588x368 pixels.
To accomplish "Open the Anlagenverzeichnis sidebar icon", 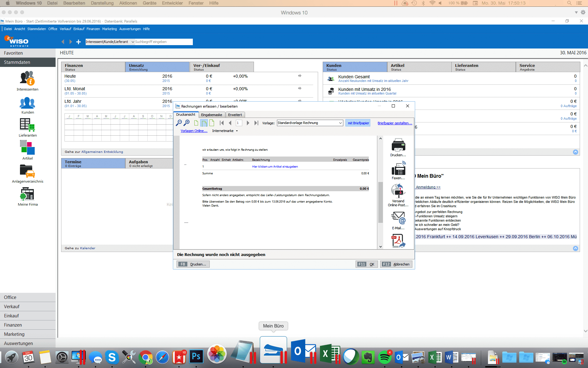I will 27,172.
